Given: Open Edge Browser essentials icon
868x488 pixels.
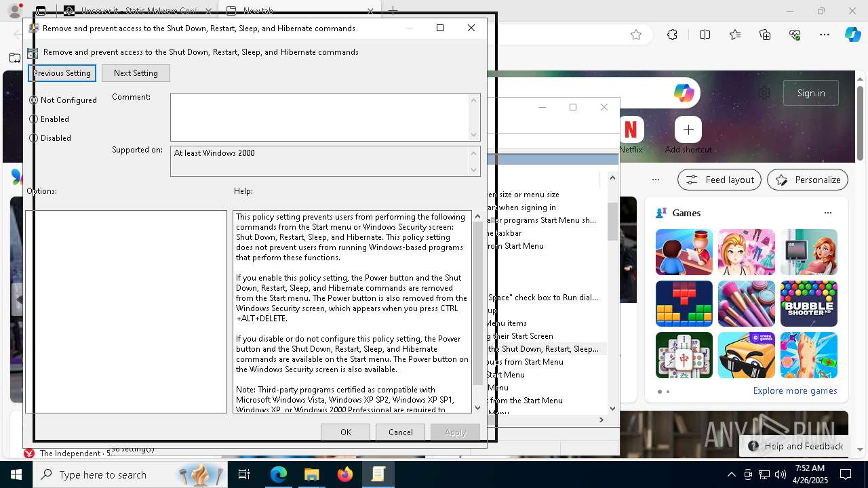Looking at the screenshot, I should 795,35.
